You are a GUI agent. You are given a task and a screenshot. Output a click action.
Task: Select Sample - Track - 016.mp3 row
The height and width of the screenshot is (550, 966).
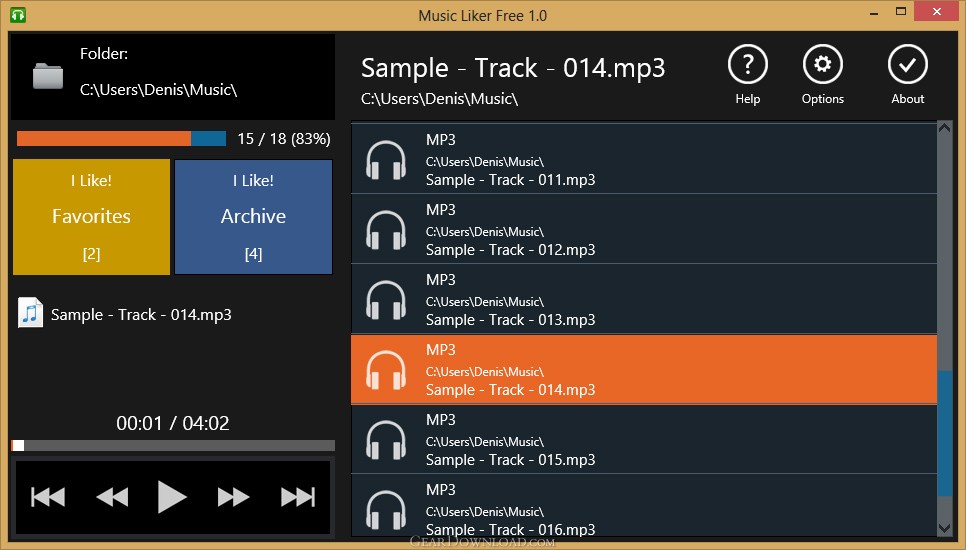(644, 506)
